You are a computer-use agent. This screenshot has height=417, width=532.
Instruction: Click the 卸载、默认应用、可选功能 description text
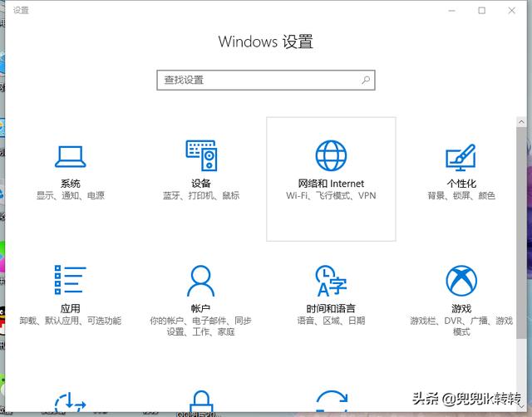(x=70, y=321)
